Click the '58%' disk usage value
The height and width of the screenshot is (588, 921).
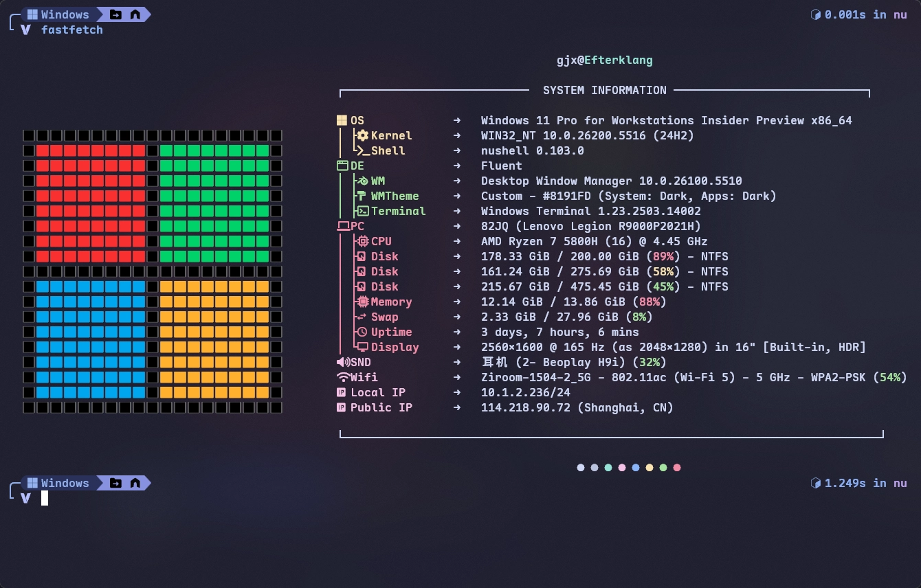(x=663, y=271)
